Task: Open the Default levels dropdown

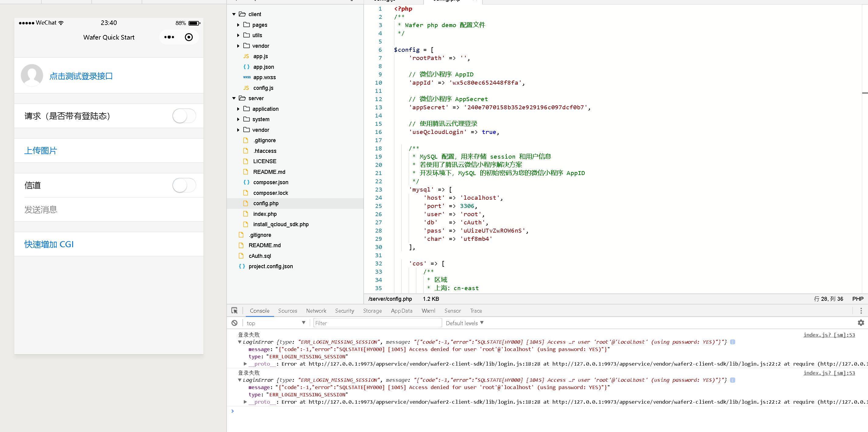Action: point(464,323)
